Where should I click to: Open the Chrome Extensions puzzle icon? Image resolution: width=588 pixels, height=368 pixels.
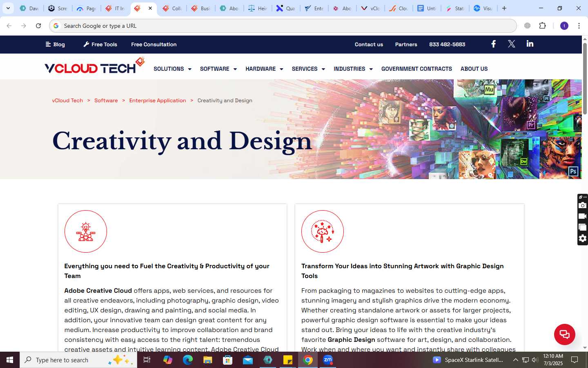click(542, 26)
